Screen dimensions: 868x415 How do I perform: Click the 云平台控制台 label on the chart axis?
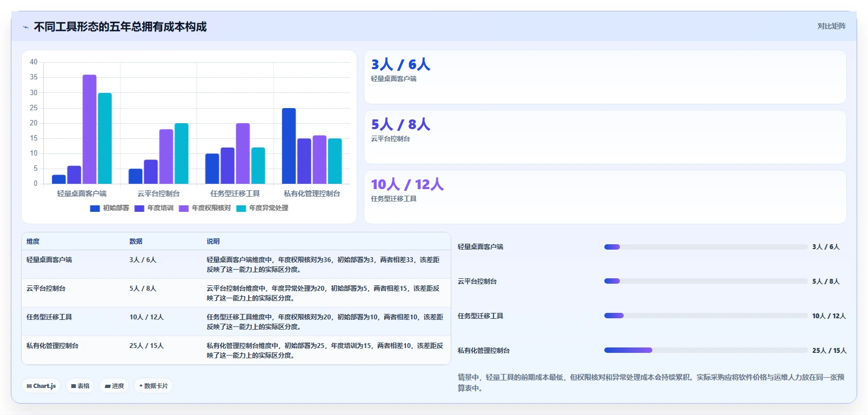click(158, 193)
